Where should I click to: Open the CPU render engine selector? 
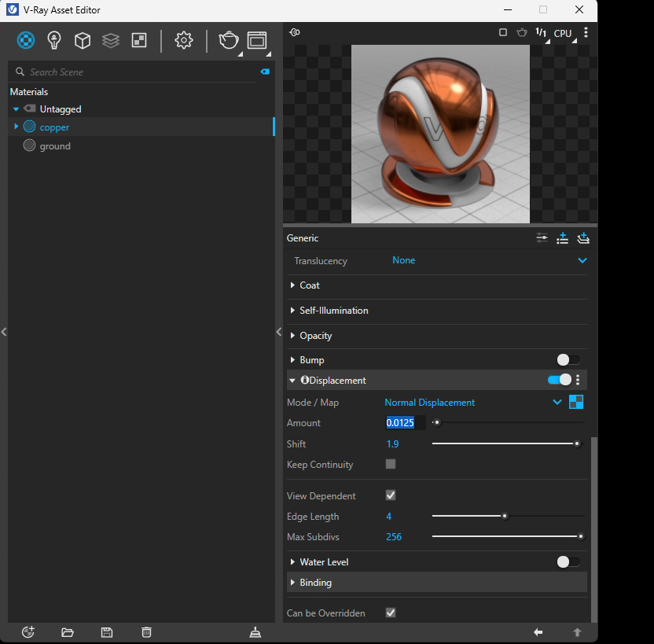coord(563,33)
